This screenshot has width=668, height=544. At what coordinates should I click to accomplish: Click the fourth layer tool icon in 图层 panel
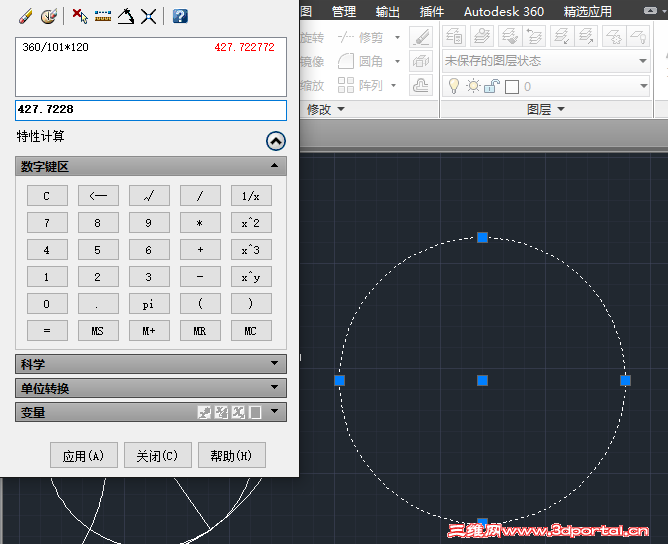click(x=534, y=36)
